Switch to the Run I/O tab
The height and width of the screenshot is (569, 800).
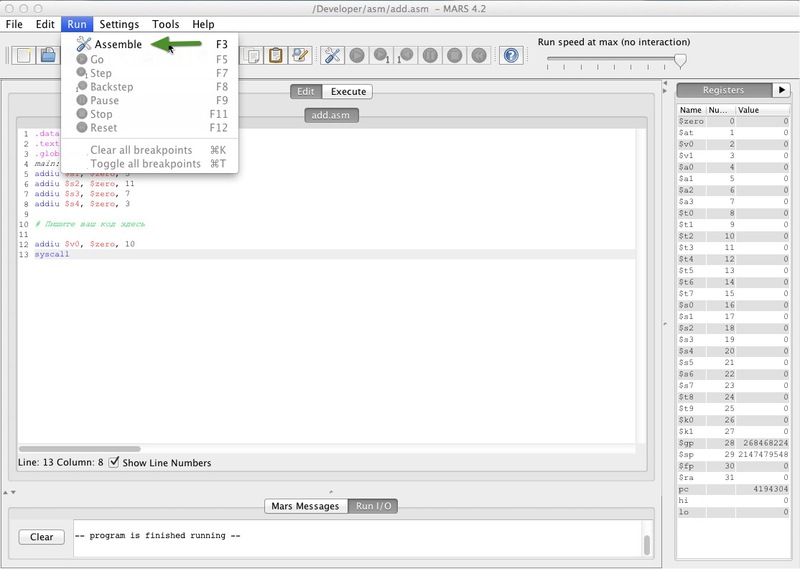point(373,506)
